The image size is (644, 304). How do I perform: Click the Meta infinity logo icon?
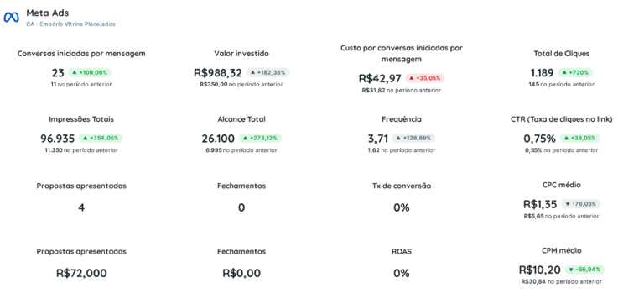(x=11, y=18)
